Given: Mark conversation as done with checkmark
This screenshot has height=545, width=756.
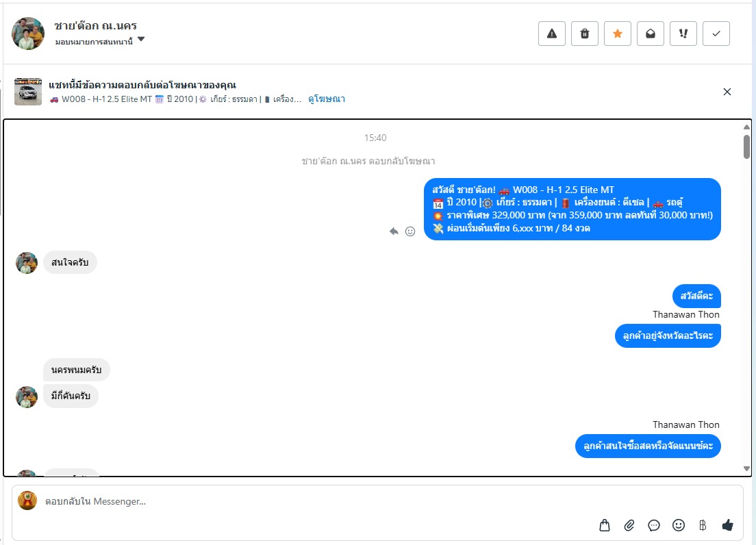Looking at the screenshot, I should [x=716, y=34].
